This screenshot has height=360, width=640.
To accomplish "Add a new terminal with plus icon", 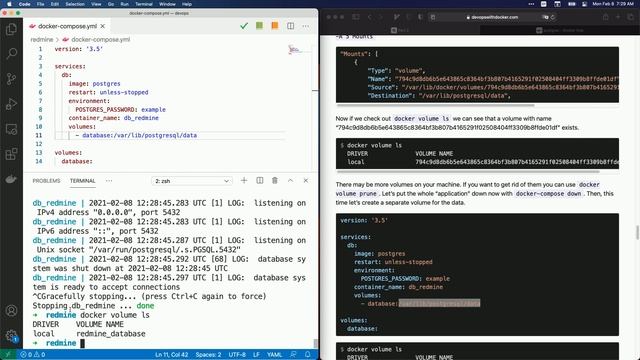I will [x=244, y=180].
